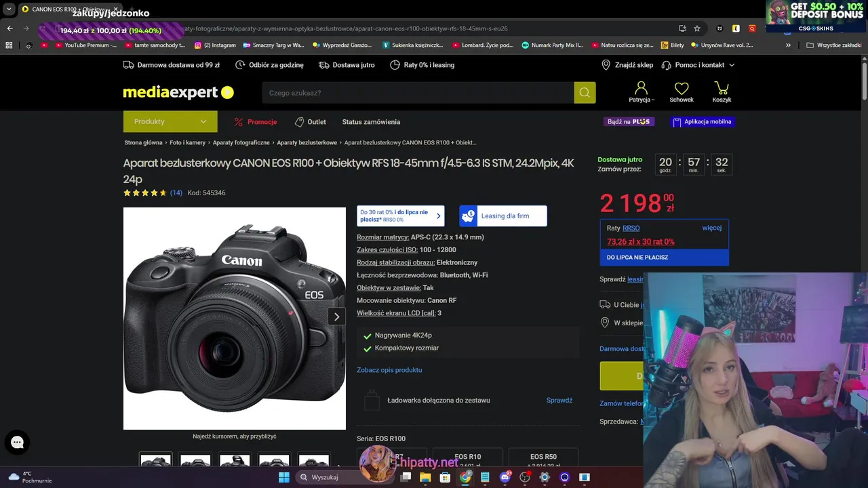Bookmark page with the star icon
Screen dimensions: 868x488
click(697, 28)
